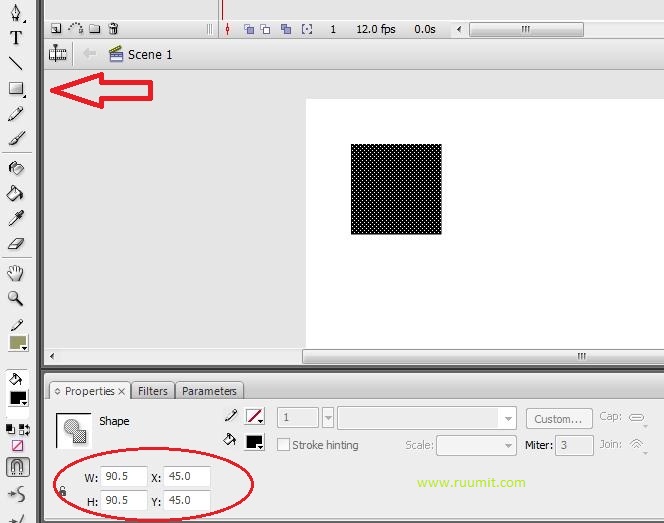
Task: Click the stroke height field
Action: point(298,418)
